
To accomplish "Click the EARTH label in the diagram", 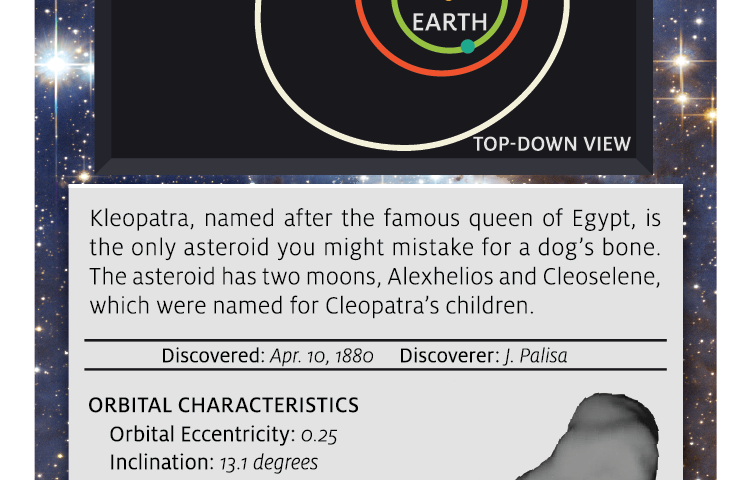I will pyautogui.click(x=449, y=22).
